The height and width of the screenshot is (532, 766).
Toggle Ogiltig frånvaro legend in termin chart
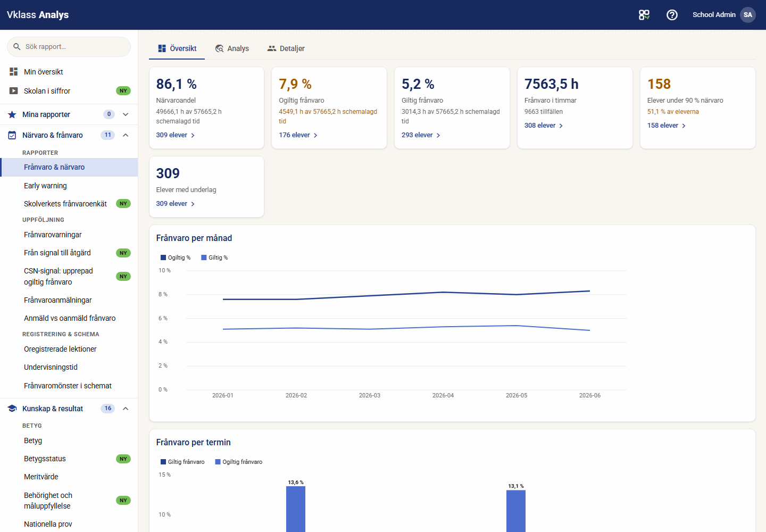pos(238,462)
